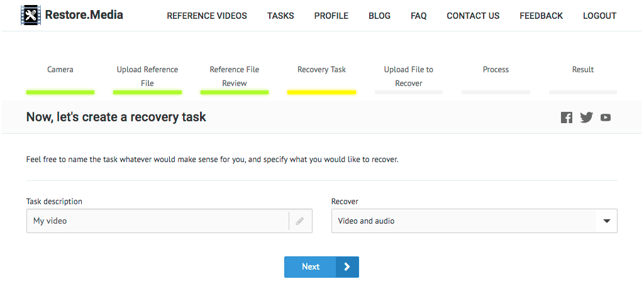Visit the BLOG link

[379, 16]
